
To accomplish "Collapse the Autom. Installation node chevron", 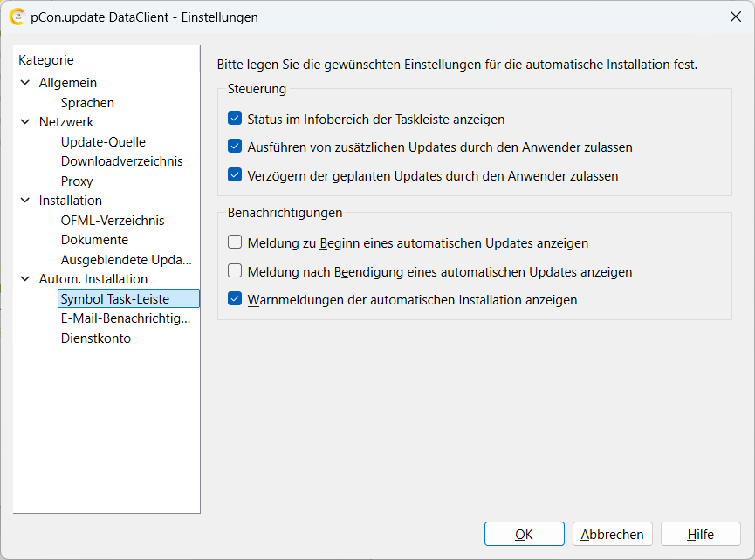I will pyautogui.click(x=25, y=278).
